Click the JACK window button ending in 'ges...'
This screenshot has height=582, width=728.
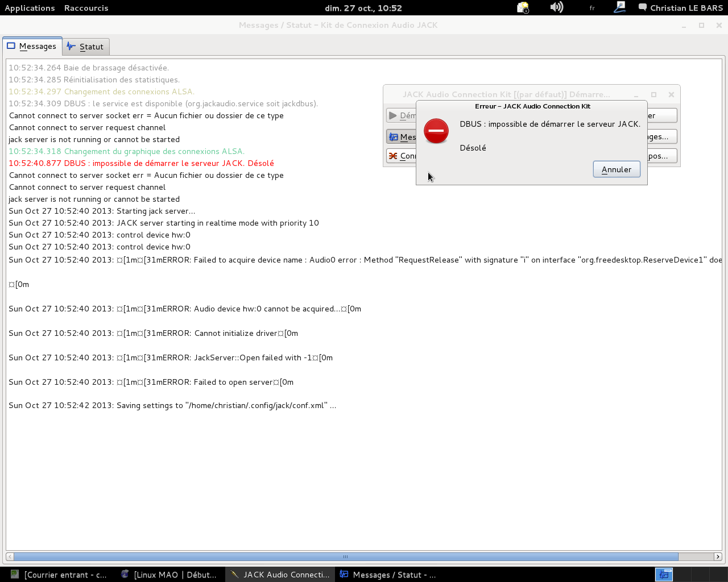click(x=662, y=136)
